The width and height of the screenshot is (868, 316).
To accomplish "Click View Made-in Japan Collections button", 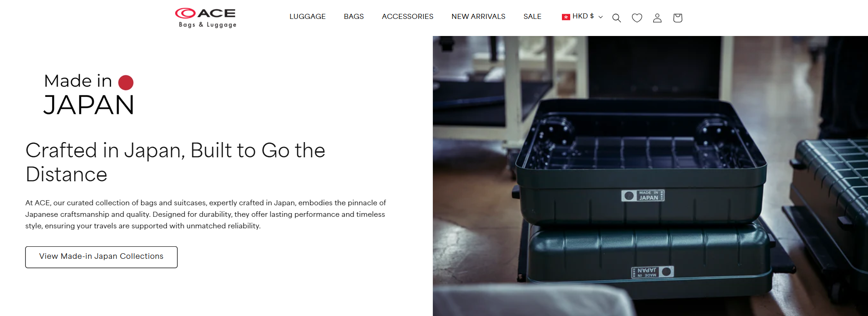I will pos(101,257).
